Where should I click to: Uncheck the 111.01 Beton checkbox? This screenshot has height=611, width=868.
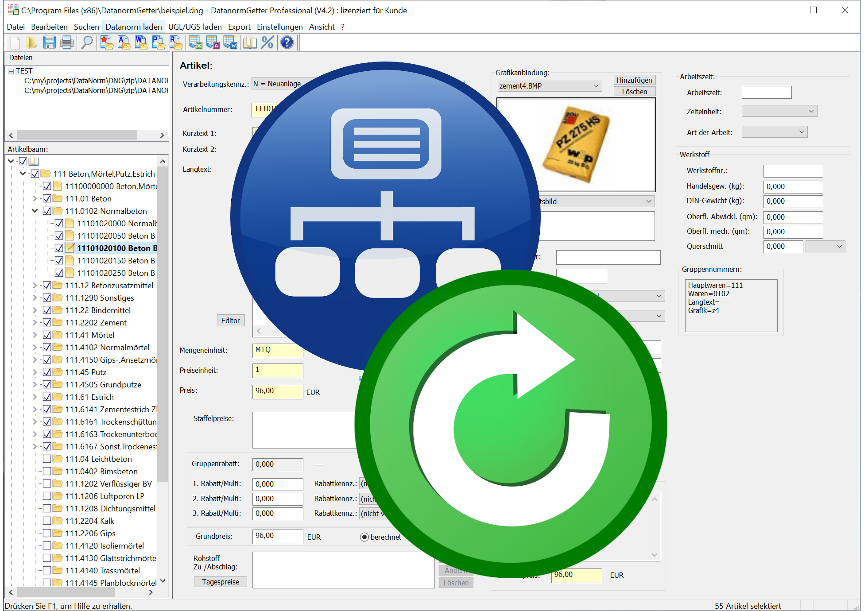click(47, 198)
